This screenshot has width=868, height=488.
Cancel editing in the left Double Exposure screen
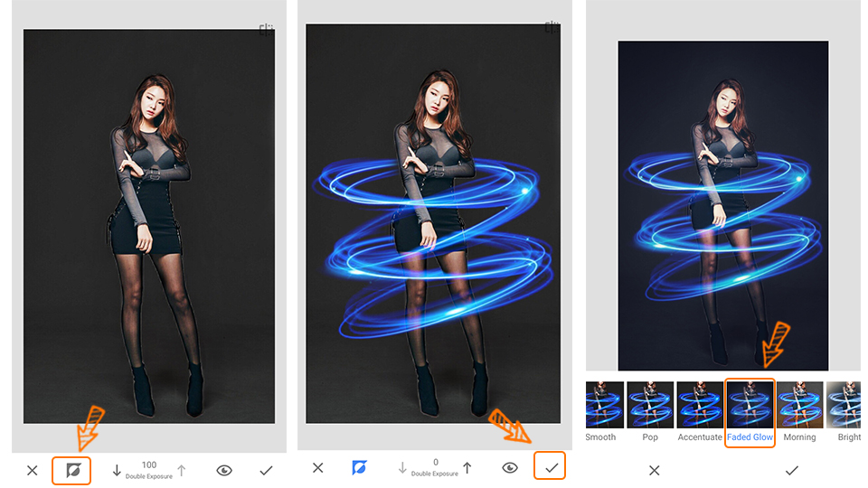coord(33,470)
